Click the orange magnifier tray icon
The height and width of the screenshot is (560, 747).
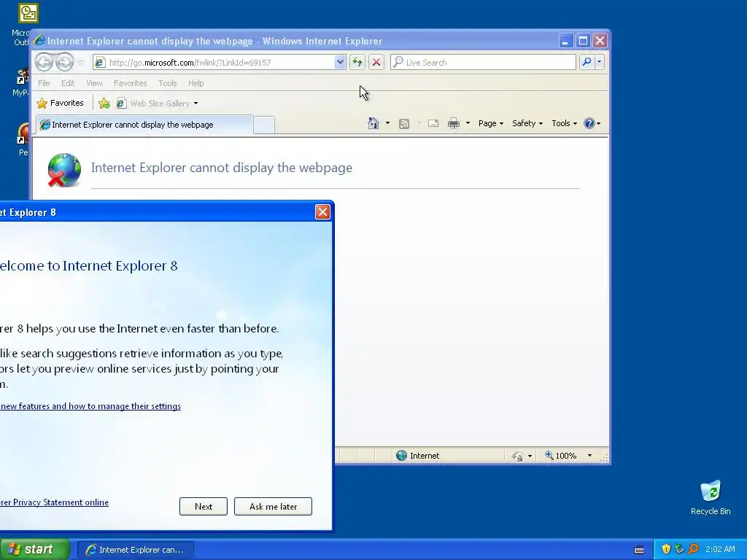(x=694, y=550)
